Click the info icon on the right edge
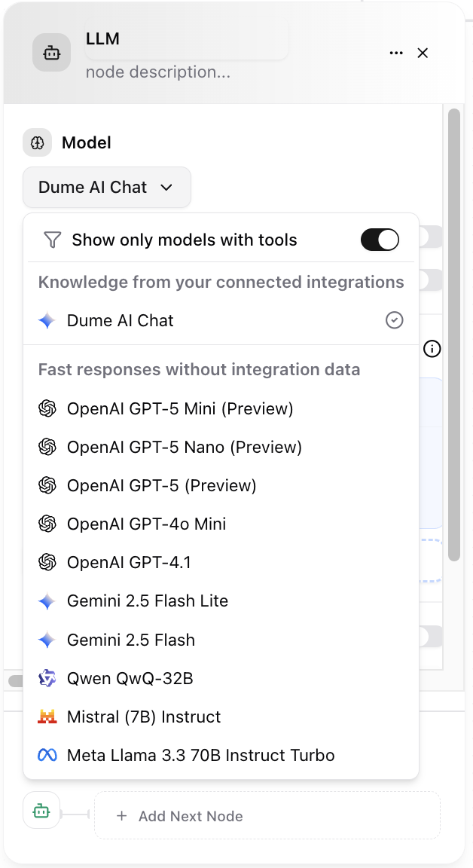Screen dimensions: 473x868 (432, 349)
